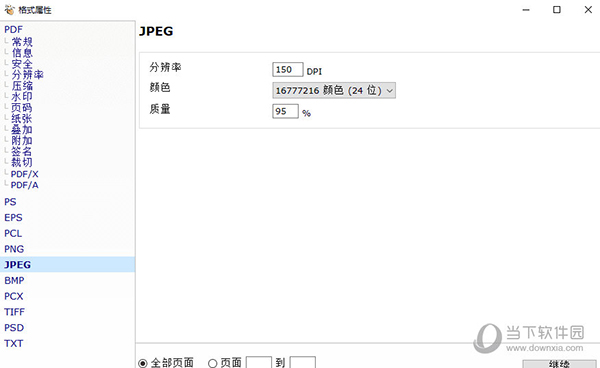Screen dimensions: 600x368
Task: Click the DPI resolution input field
Action: click(x=288, y=70)
